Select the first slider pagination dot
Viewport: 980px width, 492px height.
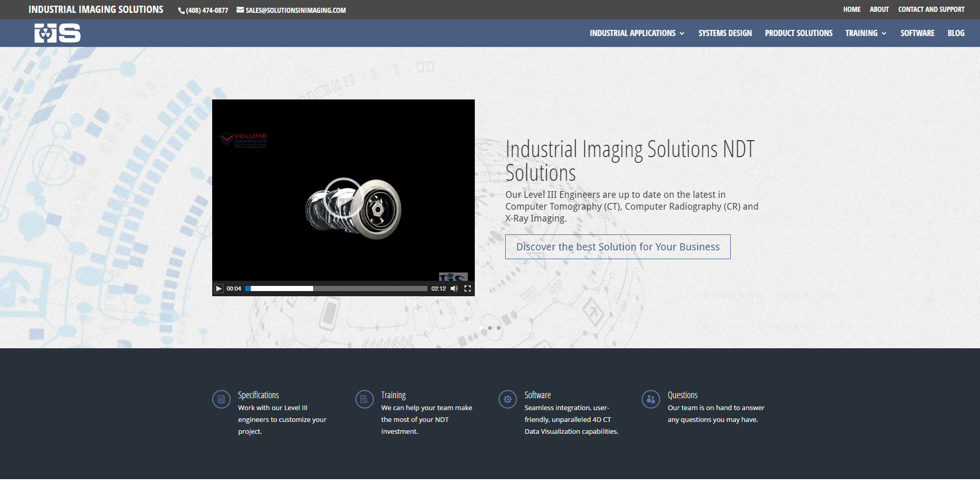pyautogui.click(x=482, y=328)
